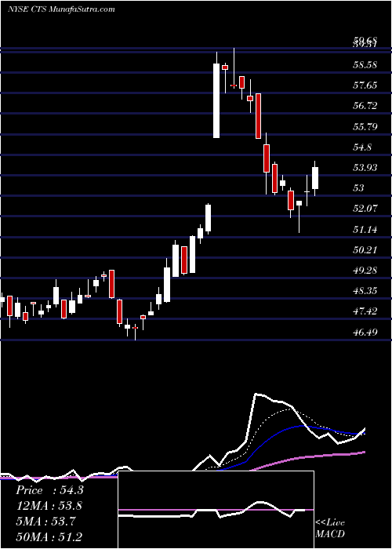The image size is (392, 549).
Task: Click the 49.28 price axis label
Action: [x=365, y=271]
